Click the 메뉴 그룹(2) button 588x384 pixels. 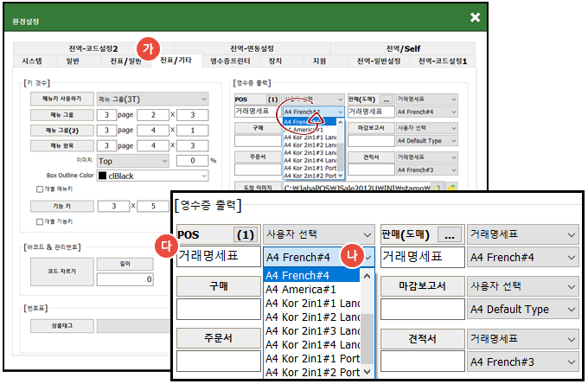pyautogui.click(x=62, y=131)
